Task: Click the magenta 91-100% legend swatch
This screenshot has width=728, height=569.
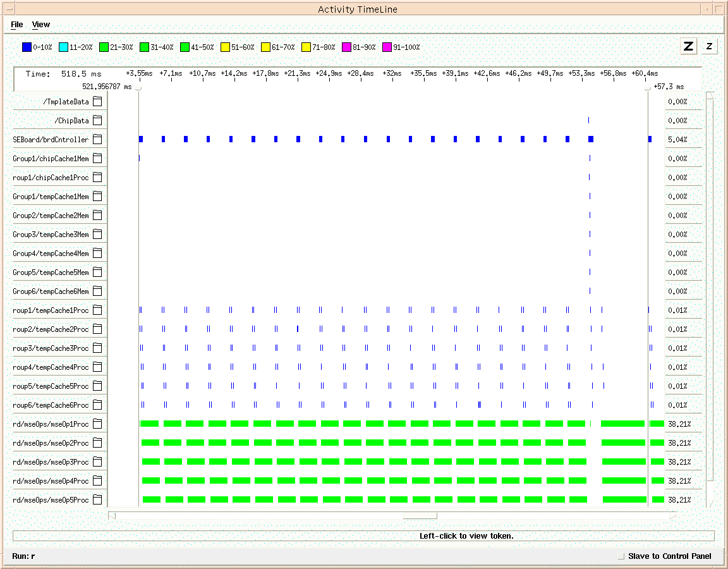Action: point(387,47)
